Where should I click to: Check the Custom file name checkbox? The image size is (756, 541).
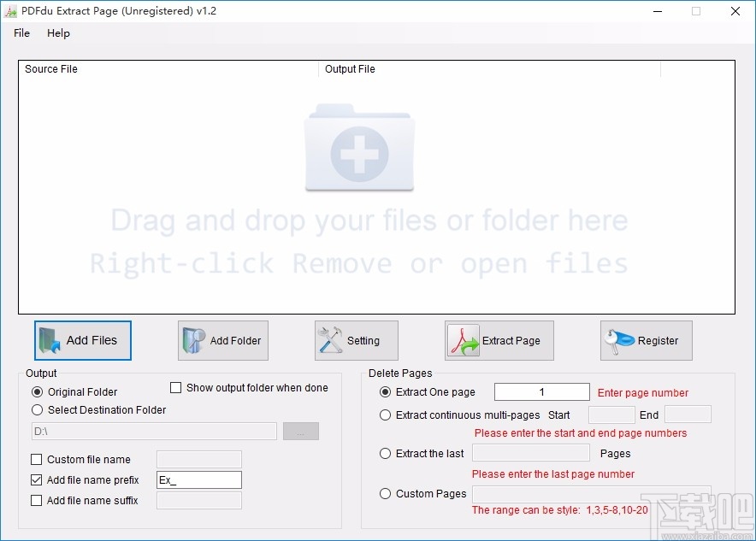[36, 459]
